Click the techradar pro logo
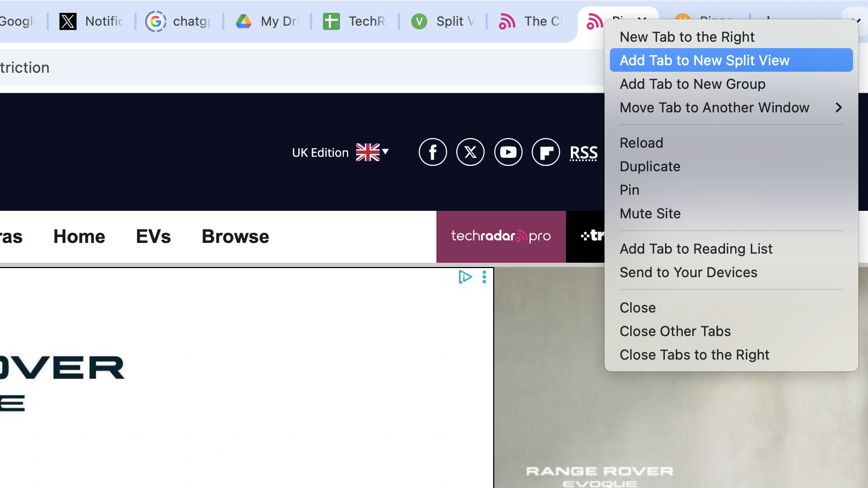The height and width of the screenshot is (488, 868). (500, 237)
